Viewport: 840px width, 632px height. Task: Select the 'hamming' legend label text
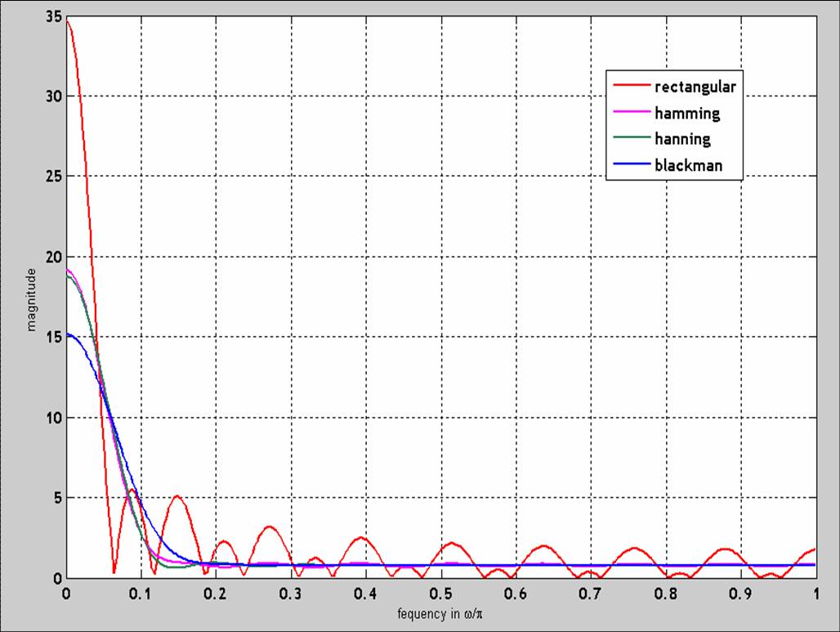click(x=686, y=113)
